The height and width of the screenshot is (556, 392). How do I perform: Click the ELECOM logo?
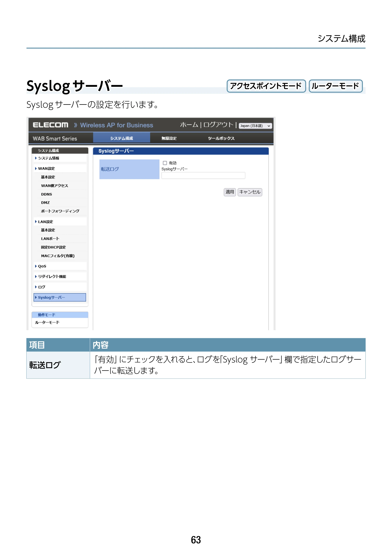coord(50,125)
